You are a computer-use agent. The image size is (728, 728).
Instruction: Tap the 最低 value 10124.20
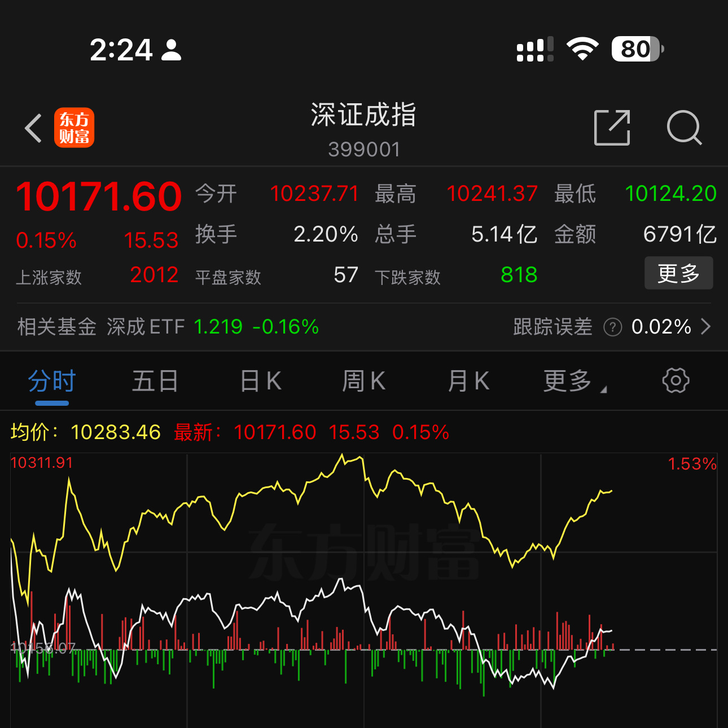click(671, 194)
